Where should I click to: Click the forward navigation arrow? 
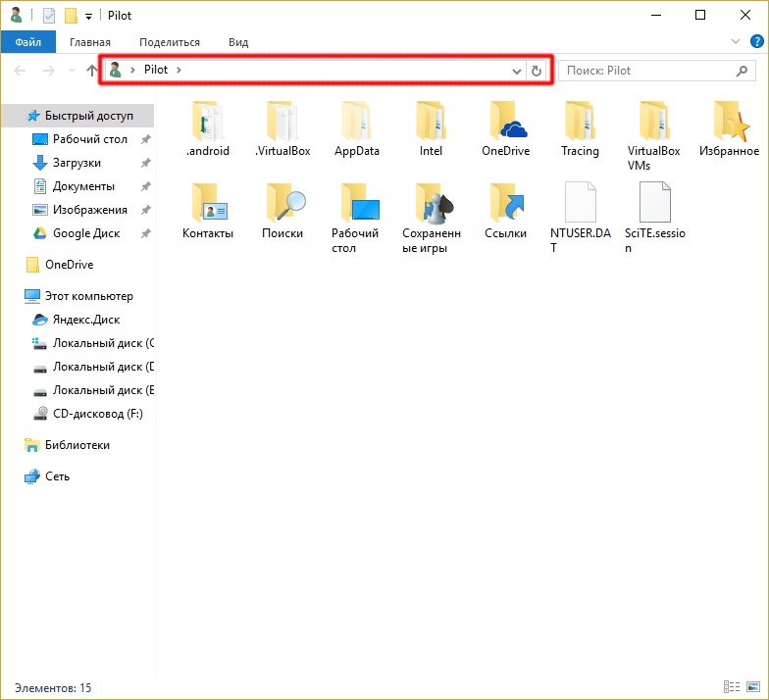click(x=49, y=71)
